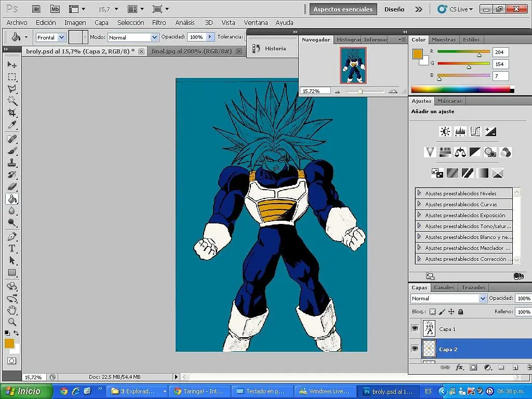Image resolution: width=532 pixels, height=399 pixels.
Task: Select the Eraser tool
Action: click(x=12, y=187)
